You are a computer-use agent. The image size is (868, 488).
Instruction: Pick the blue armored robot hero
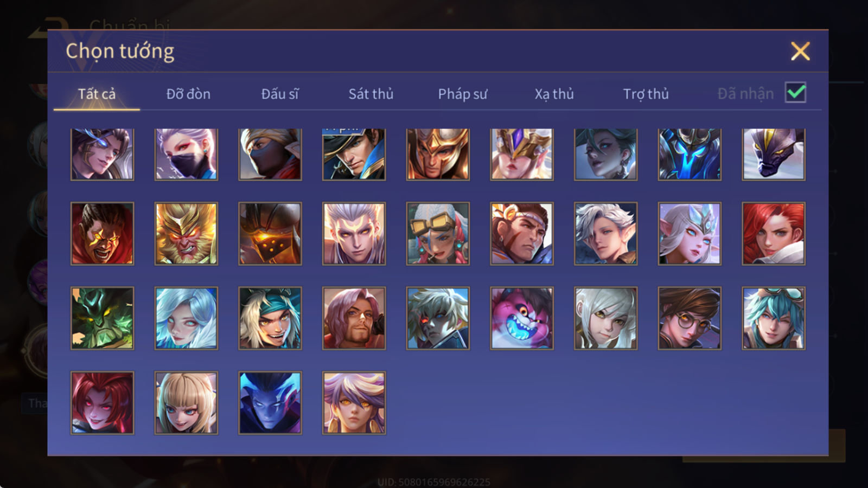[690, 154]
